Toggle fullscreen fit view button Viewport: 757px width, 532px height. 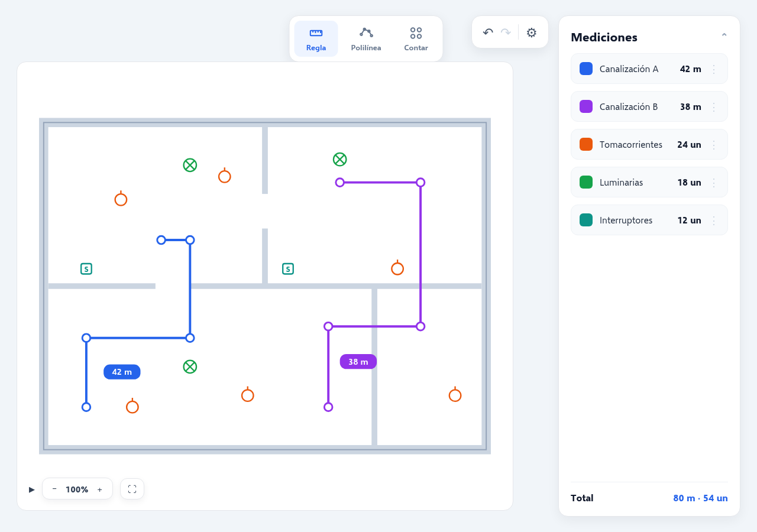(132, 489)
